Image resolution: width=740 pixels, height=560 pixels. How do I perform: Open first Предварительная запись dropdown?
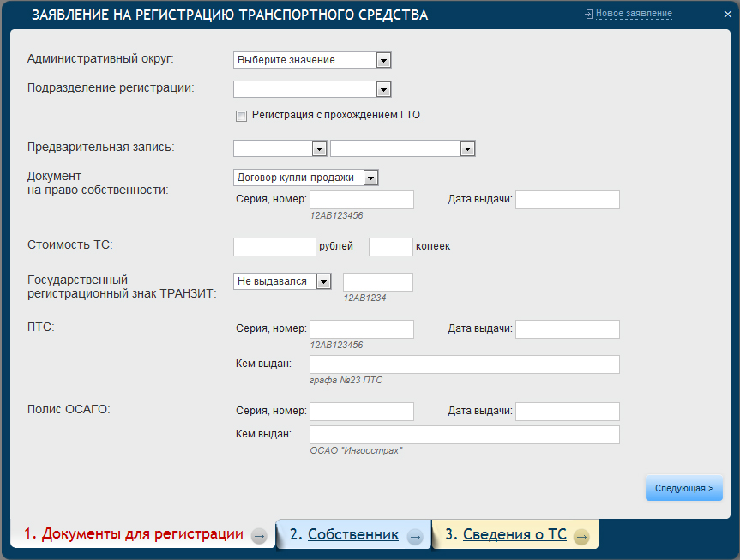pos(319,148)
